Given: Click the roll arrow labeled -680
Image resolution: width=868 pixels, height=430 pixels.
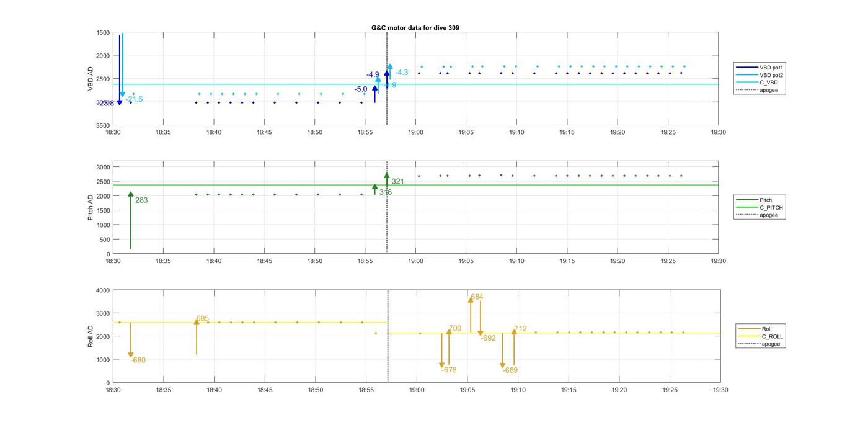Looking at the screenshot, I should click(131, 339).
